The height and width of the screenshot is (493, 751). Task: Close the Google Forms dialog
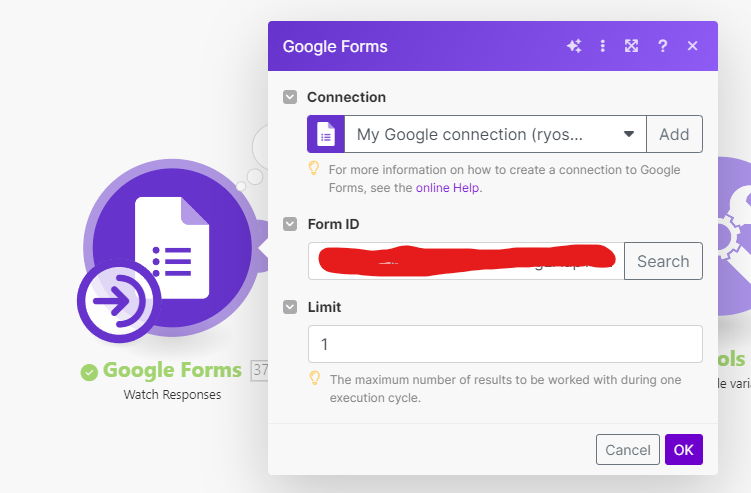coord(692,46)
